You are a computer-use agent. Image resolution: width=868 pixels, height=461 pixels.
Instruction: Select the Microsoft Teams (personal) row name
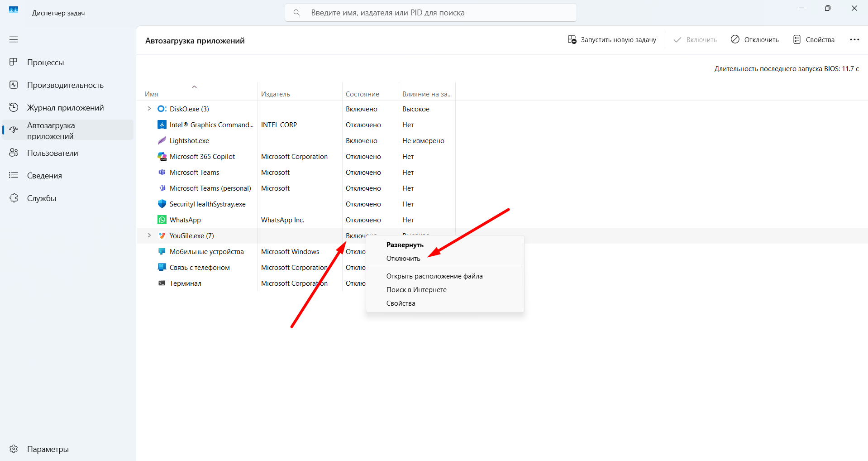click(210, 188)
